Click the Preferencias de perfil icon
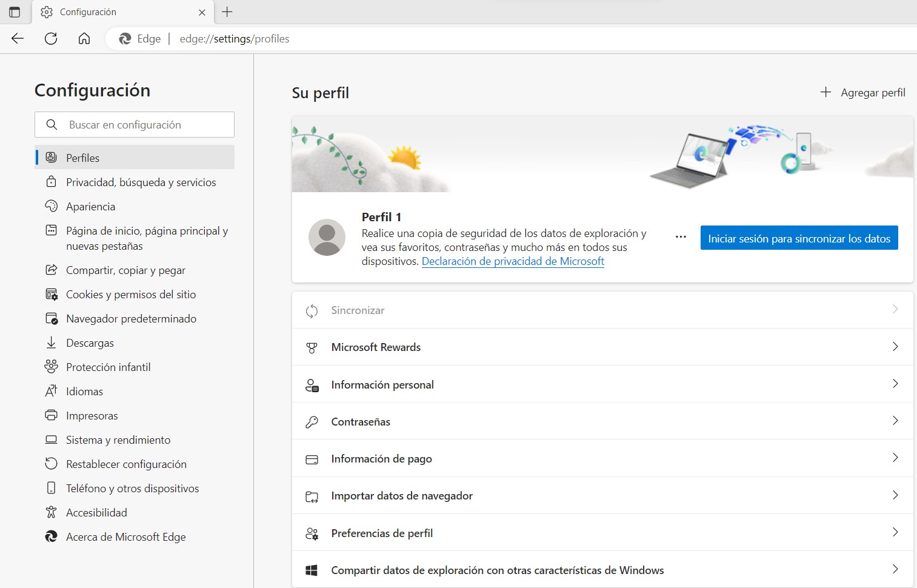The image size is (917, 588). tap(312, 533)
